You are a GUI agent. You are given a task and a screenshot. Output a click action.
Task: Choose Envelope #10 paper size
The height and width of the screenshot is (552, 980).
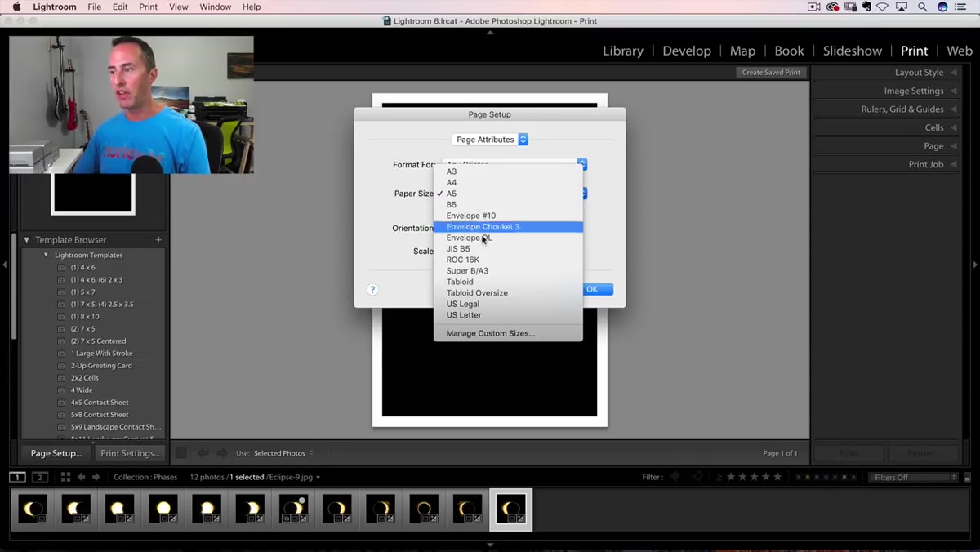click(508, 216)
